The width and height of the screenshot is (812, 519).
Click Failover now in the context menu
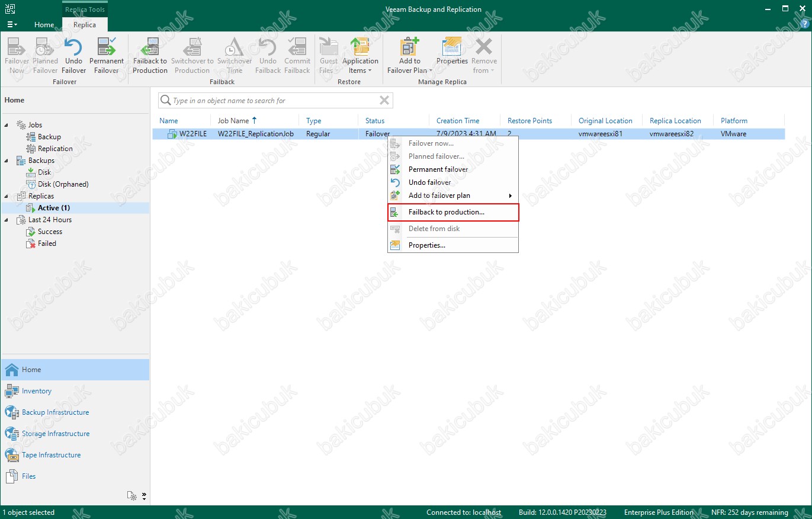pyautogui.click(x=453, y=143)
